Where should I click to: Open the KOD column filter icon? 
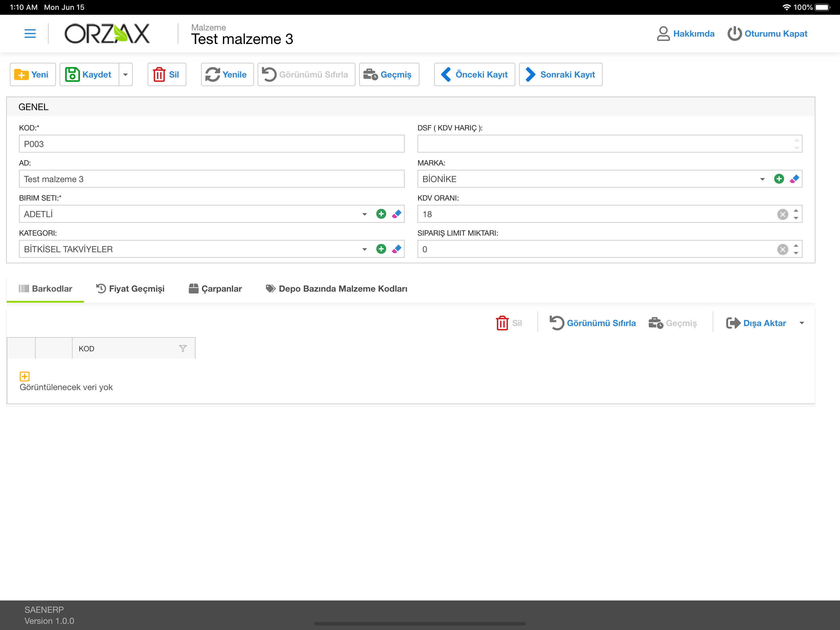[x=183, y=349]
